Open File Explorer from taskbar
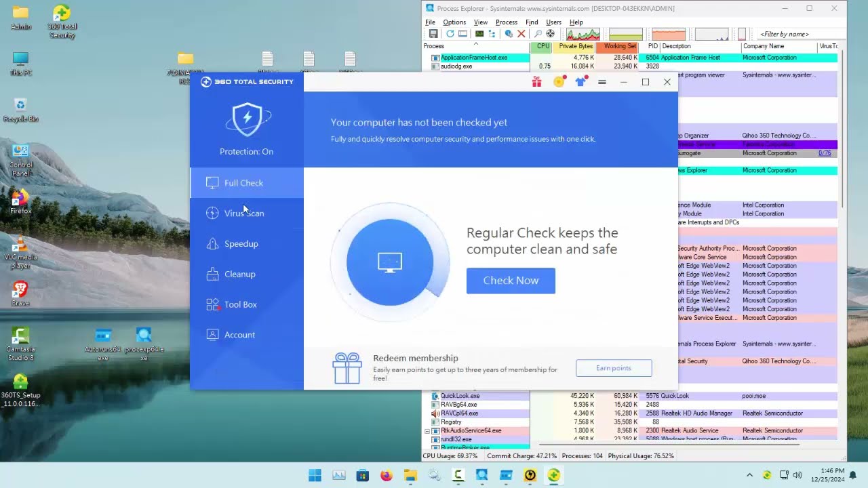 pyautogui.click(x=410, y=475)
